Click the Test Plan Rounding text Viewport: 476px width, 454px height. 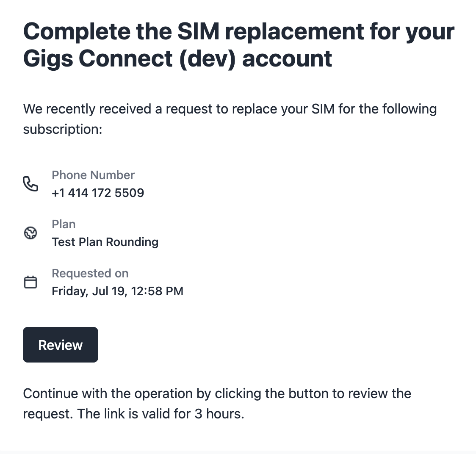tap(105, 242)
